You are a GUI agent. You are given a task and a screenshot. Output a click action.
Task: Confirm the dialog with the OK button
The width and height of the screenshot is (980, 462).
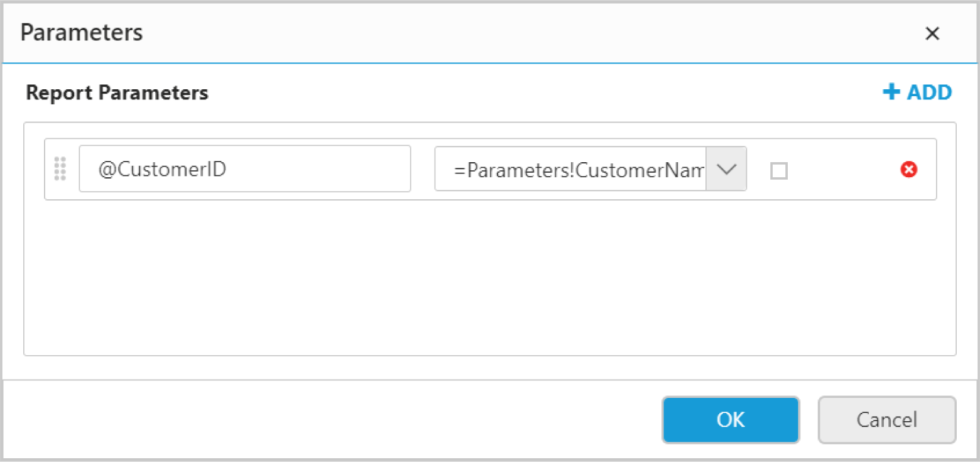(x=731, y=420)
